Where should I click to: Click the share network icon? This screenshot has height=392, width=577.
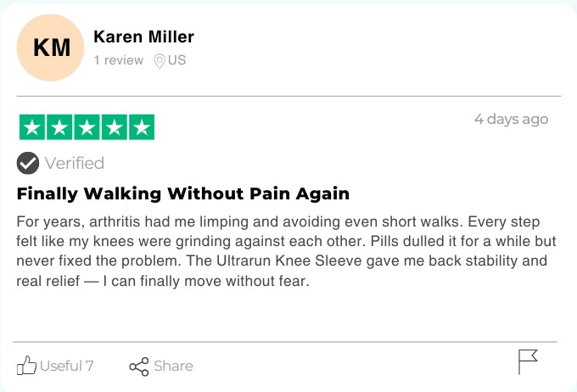point(138,367)
